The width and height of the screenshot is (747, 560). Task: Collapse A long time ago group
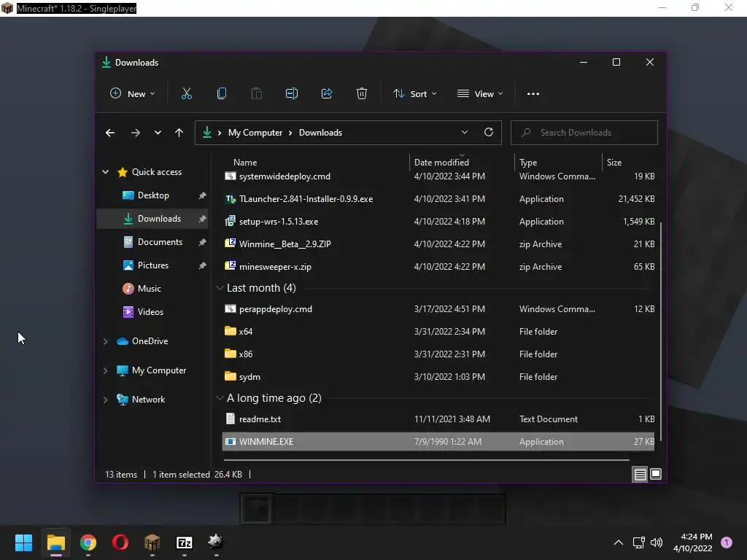click(220, 397)
